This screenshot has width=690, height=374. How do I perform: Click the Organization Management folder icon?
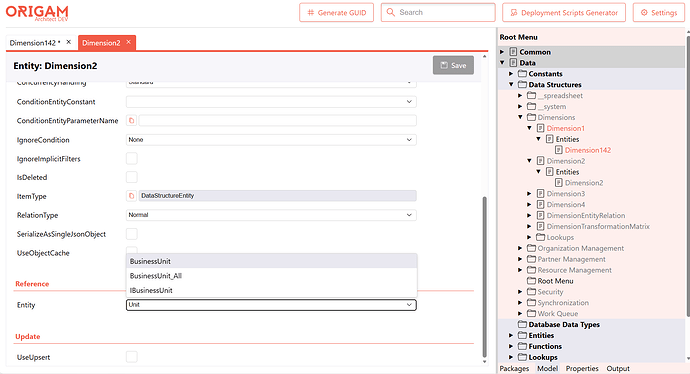(532, 248)
